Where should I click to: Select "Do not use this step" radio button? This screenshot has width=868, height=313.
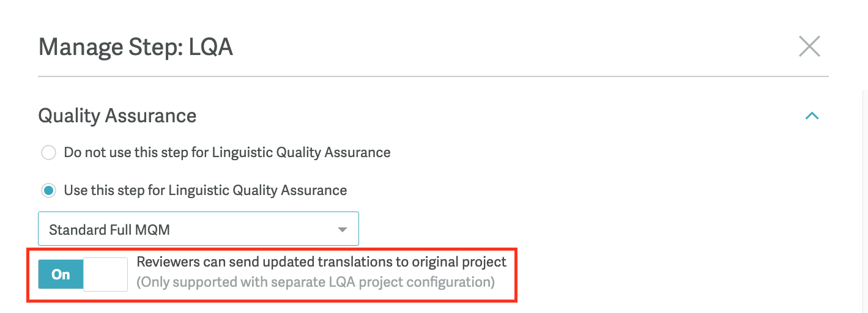click(48, 152)
